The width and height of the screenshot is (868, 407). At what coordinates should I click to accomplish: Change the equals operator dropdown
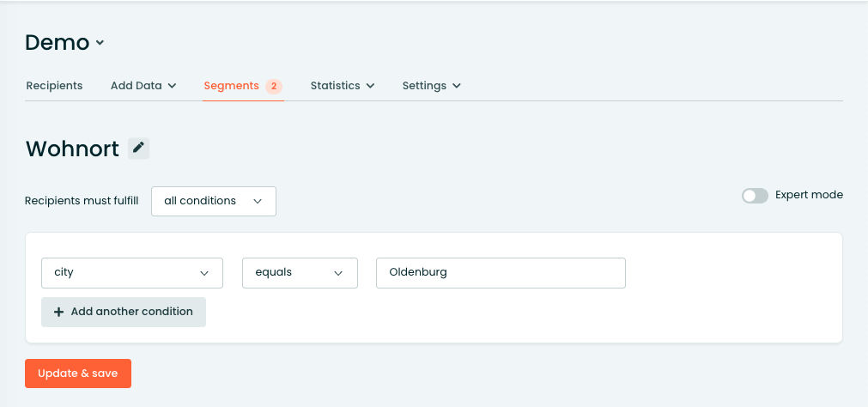[300, 273]
